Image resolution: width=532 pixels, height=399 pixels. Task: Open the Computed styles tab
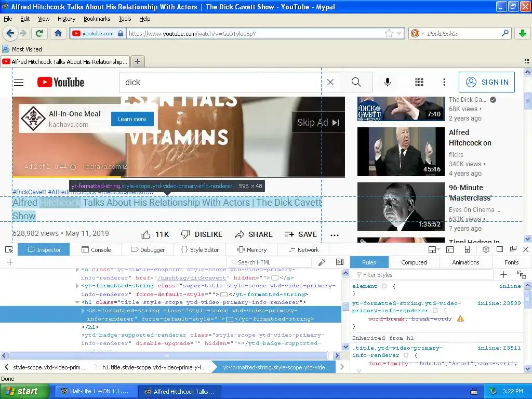coord(414,262)
